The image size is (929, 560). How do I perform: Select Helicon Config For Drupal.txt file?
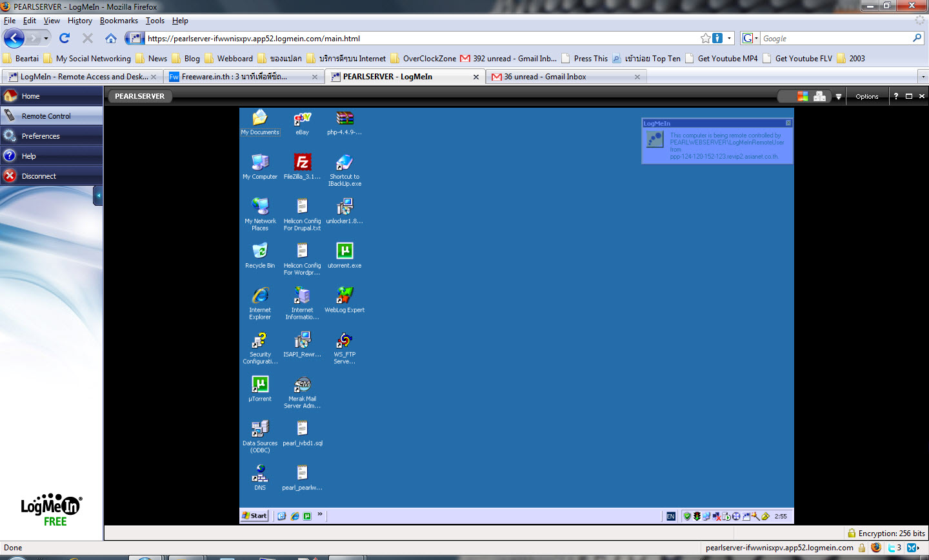302,214
